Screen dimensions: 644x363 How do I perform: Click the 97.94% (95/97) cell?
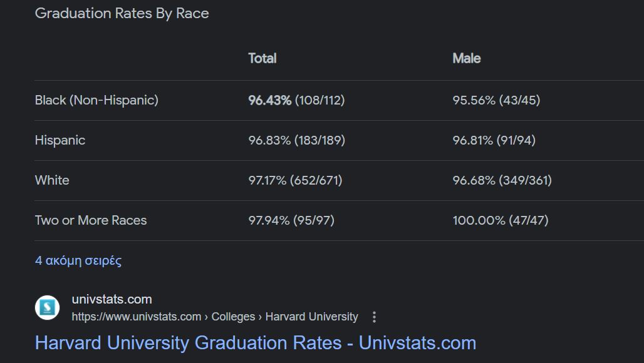coord(291,220)
